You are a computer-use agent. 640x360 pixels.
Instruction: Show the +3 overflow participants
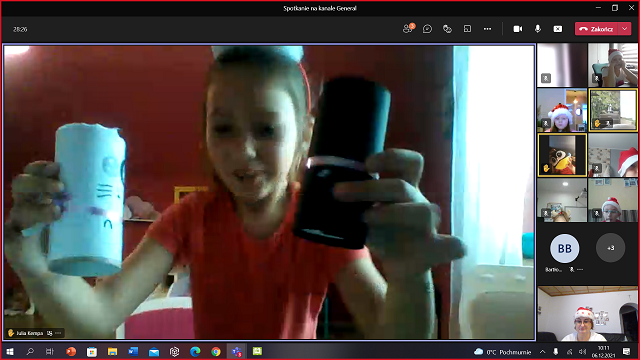611,248
